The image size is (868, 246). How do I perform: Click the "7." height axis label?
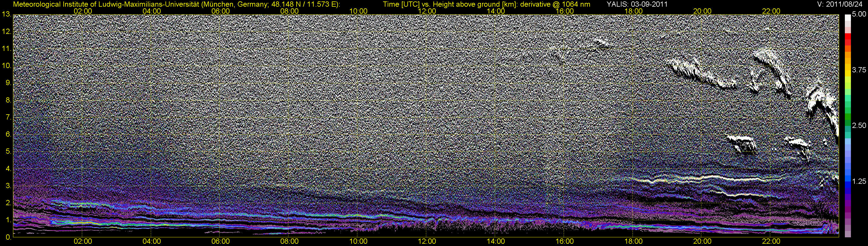(8, 118)
